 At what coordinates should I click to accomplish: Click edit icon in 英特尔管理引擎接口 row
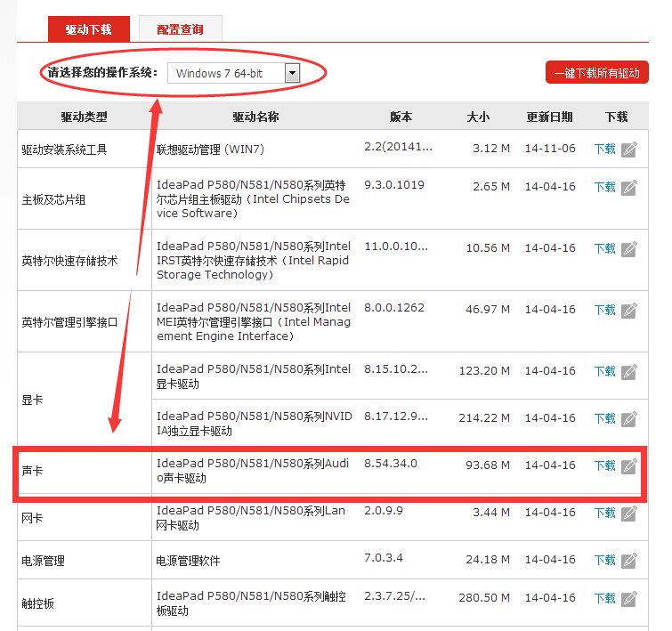[628, 311]
